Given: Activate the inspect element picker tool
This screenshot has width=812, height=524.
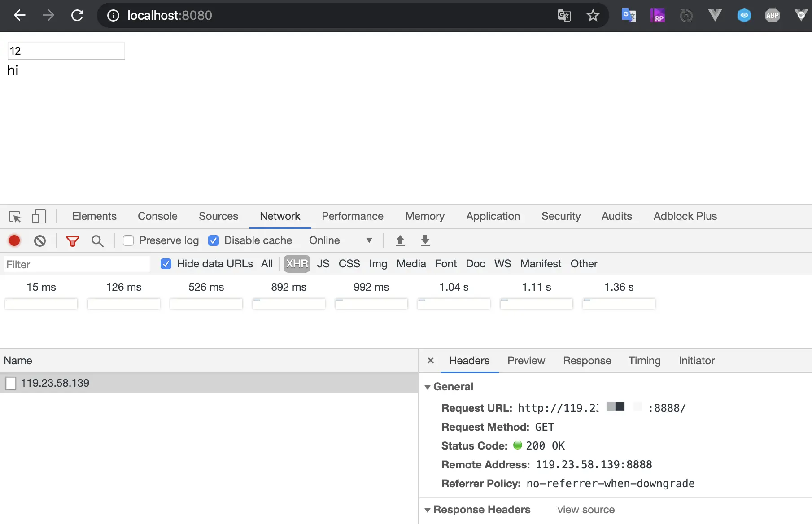Looking at the screenshot, I should pos(15,217).
